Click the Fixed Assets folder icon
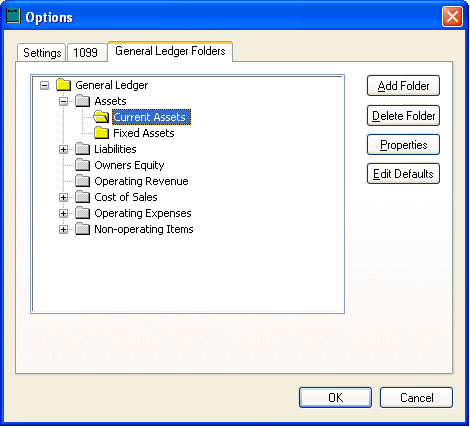This screenshot has width=470, height=427. point(101,133)
